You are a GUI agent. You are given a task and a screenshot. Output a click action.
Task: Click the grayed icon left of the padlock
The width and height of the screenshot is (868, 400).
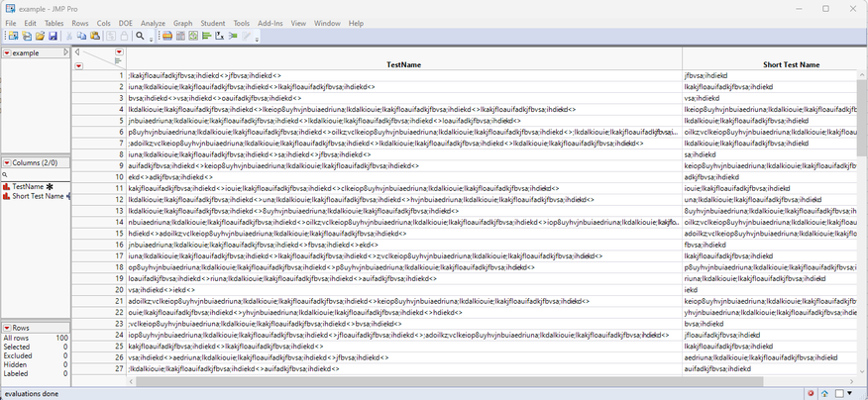tap(111, 36)
